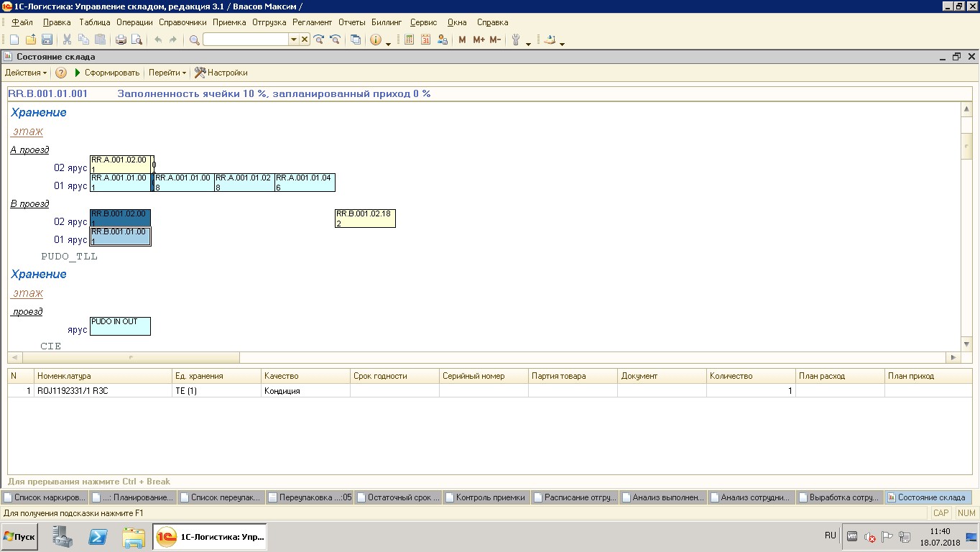
Task: Create a new document with the toolbar icon
Action: point(14,40)
